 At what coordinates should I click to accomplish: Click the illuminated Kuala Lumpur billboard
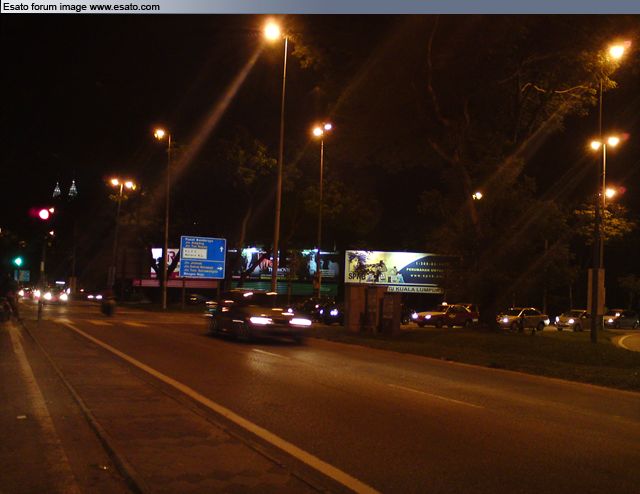(394, 270)
